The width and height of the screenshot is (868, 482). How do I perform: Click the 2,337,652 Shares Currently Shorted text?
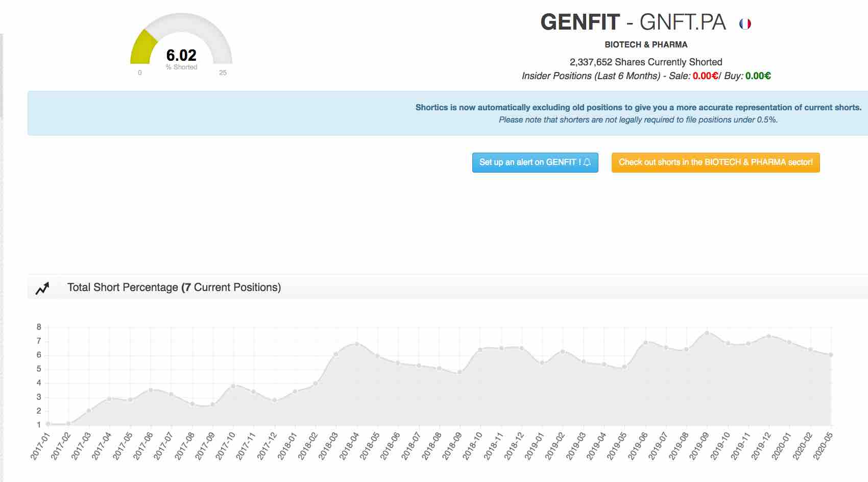[x=646, y=62]
